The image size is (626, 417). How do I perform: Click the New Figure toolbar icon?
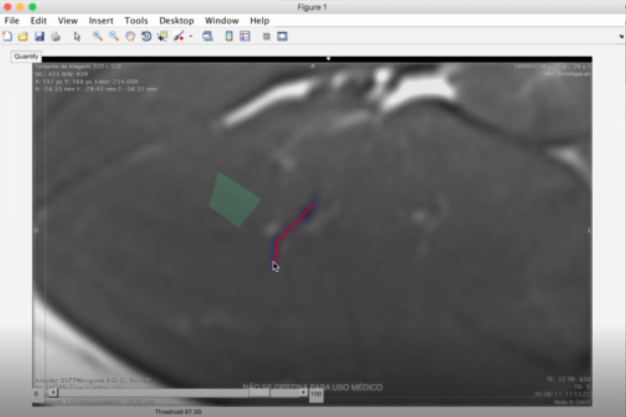[7, 36]
